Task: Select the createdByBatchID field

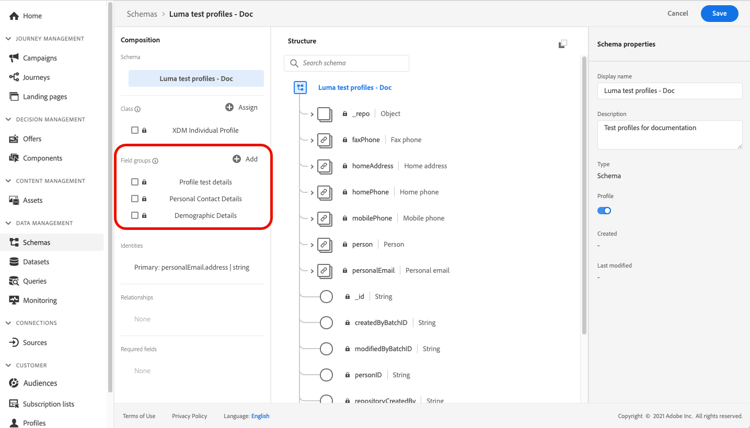Action: pos(381,323)
